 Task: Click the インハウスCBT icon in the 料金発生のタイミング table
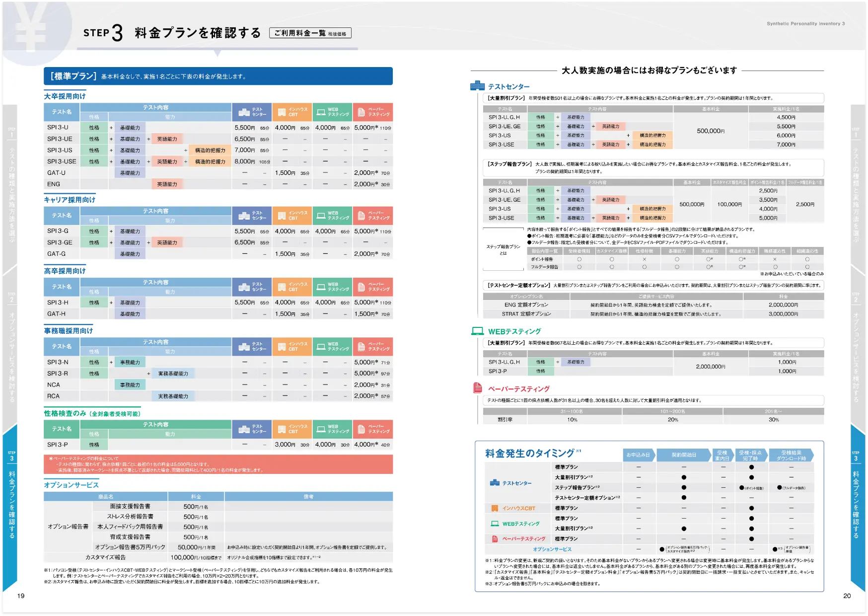(x=495, y=508)
